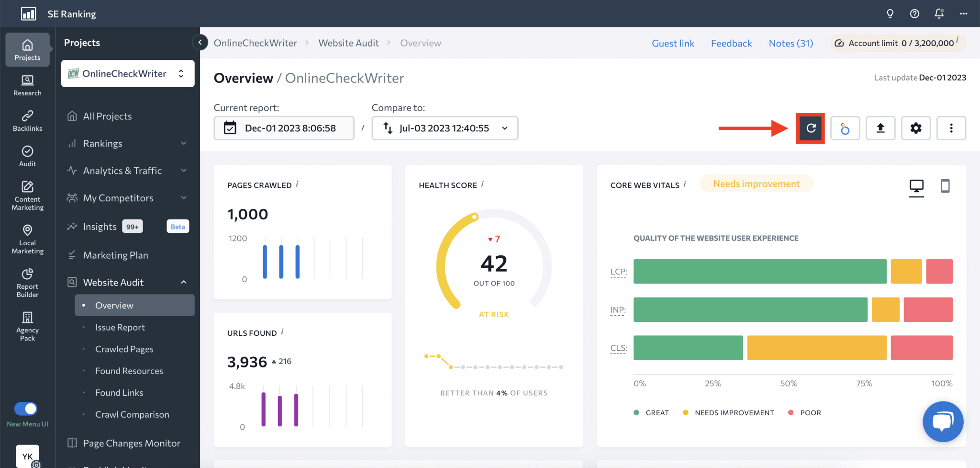
Task: Open the Compare to date dropdown
Action: tap(445, 128)
